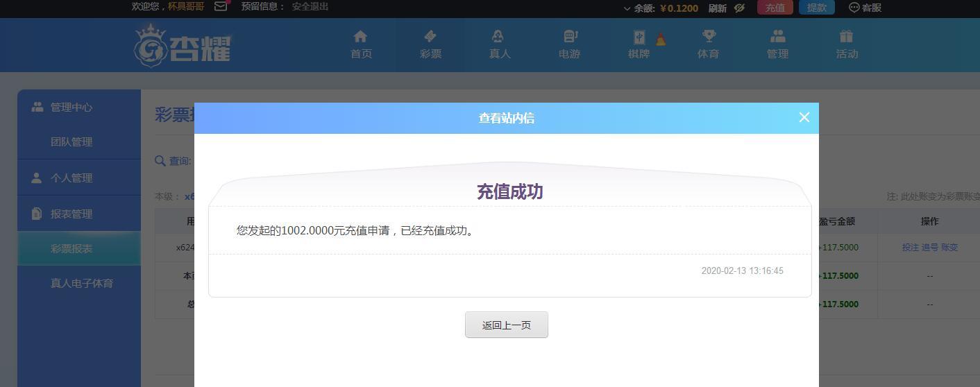
Task: Select 团队管理 in the sidebar
Action: click(71, 142)
